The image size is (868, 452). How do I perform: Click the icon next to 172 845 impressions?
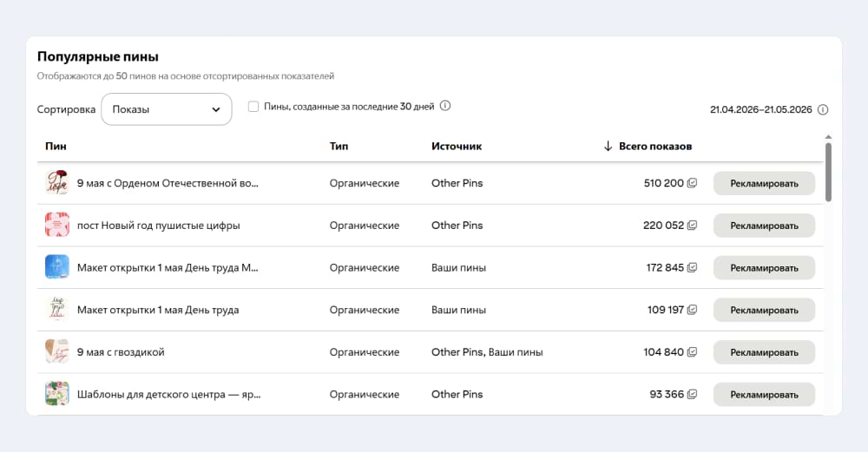point(692,268)
